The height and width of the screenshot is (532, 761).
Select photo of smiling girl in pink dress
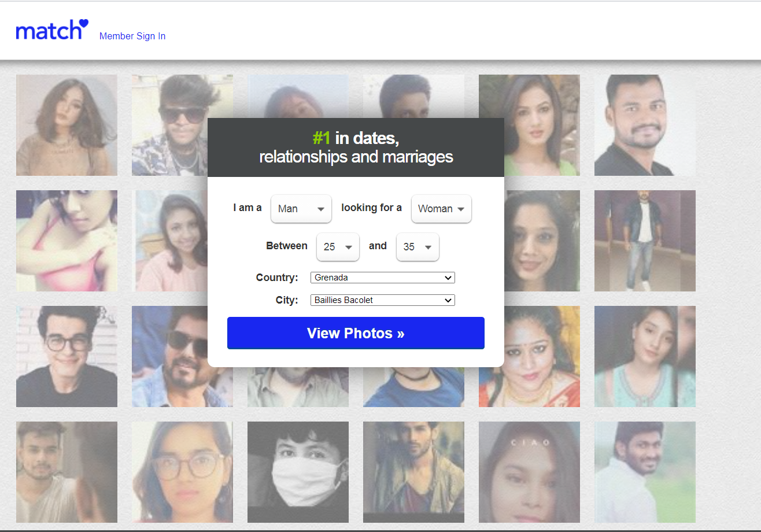tap(169, 241)
